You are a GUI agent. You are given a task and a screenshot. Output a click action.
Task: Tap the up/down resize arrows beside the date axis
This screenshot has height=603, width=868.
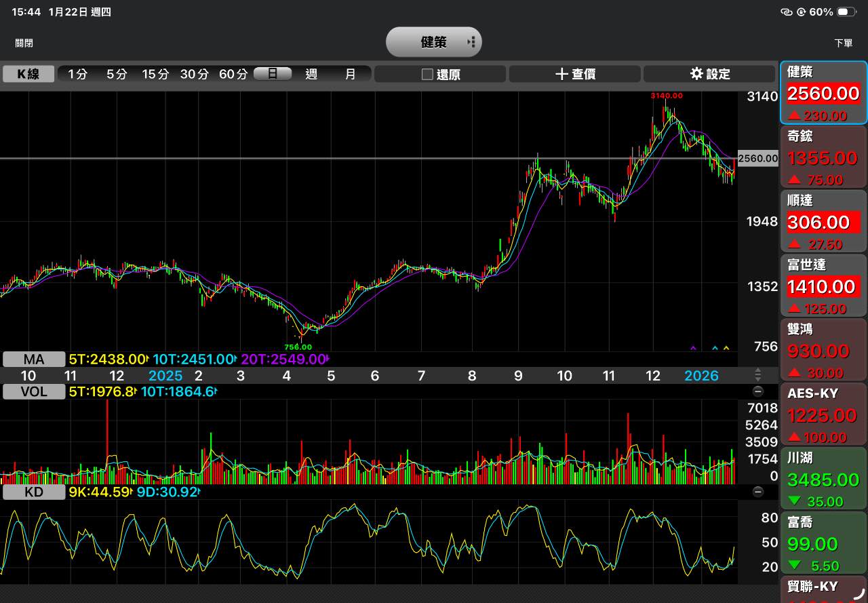[x=758, y=375]
